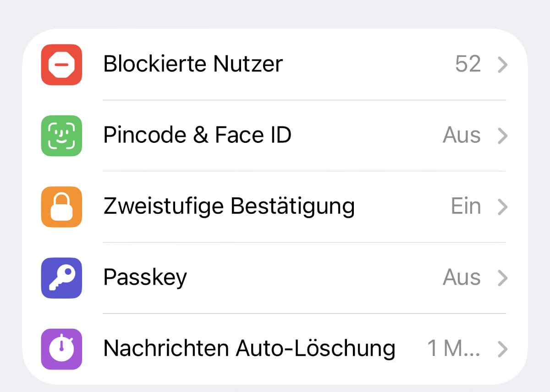Screen dimensions: 550x392
Task: Tap the 52 blocked users count
Action: click(x=468, y=65)
